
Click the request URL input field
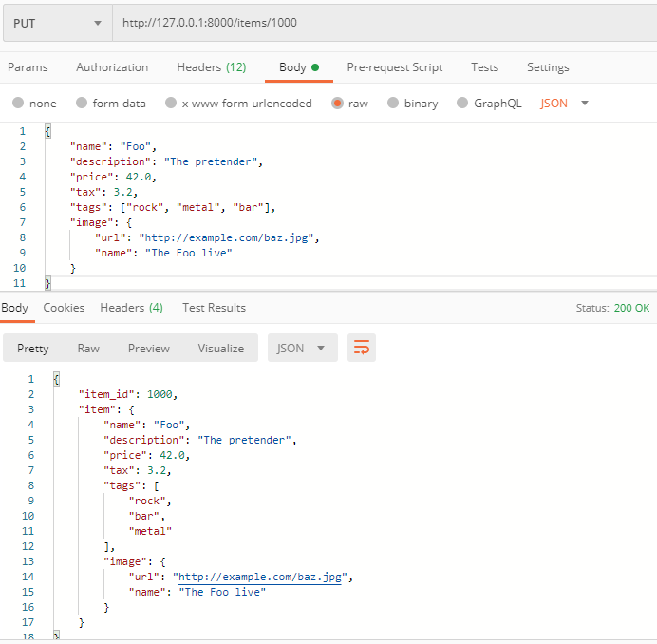point(380,23)
